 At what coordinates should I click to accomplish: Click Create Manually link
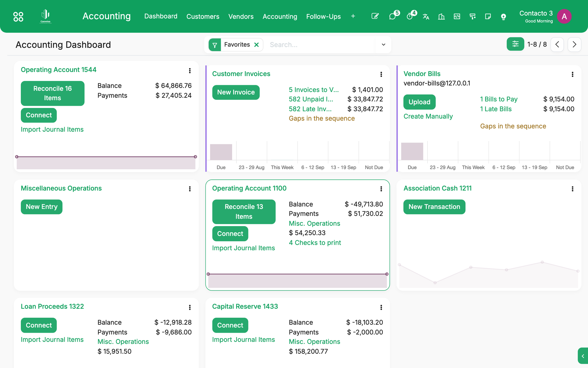(428, 117)
